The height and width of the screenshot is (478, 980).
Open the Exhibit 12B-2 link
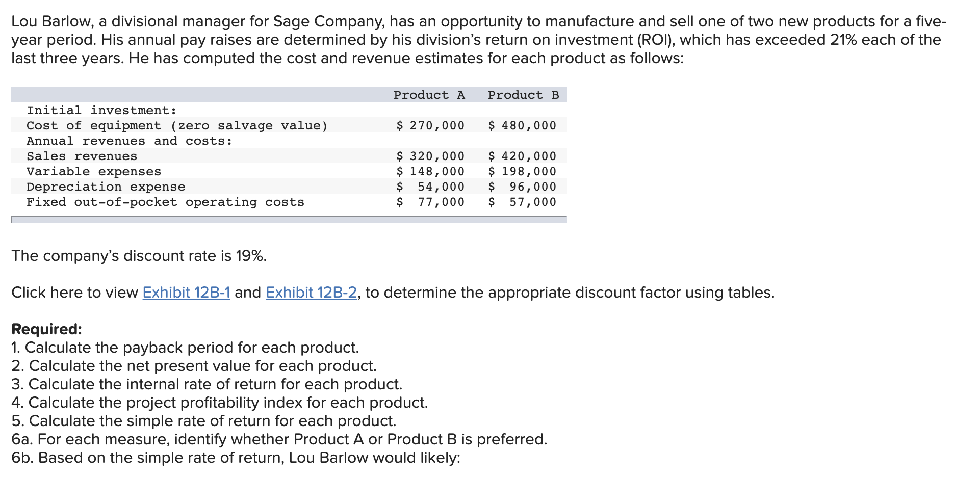click(x=311, y=293)
